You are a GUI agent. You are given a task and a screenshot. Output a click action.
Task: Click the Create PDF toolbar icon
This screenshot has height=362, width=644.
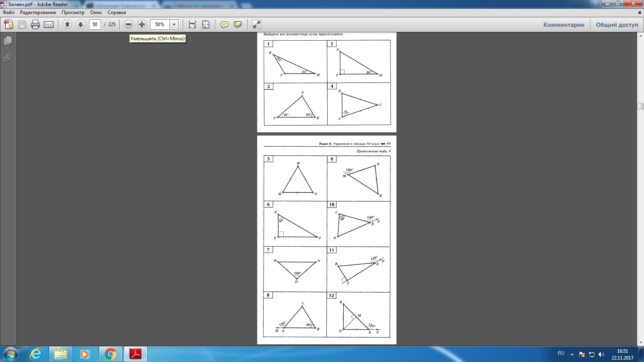pyautogui.click(x=9, y=25)
